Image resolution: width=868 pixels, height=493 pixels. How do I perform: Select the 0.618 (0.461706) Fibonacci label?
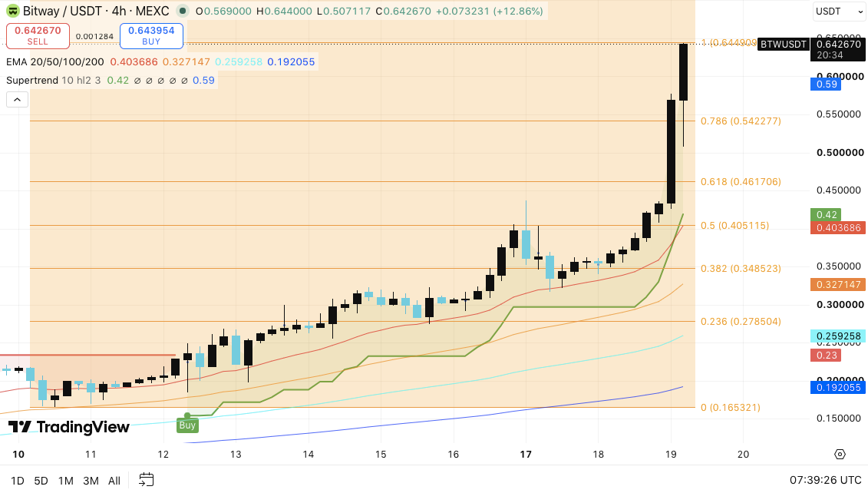[741, 182]
